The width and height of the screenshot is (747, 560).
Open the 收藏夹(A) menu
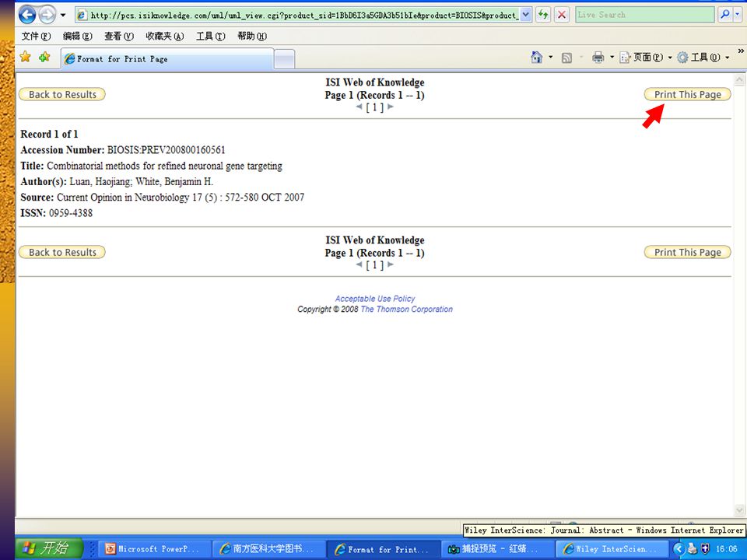pos(165,37)
